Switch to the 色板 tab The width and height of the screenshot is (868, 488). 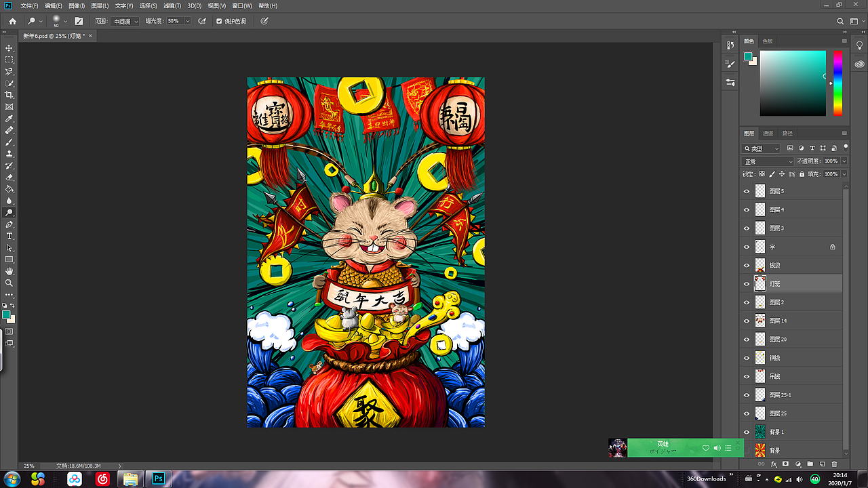pos(768,41)
